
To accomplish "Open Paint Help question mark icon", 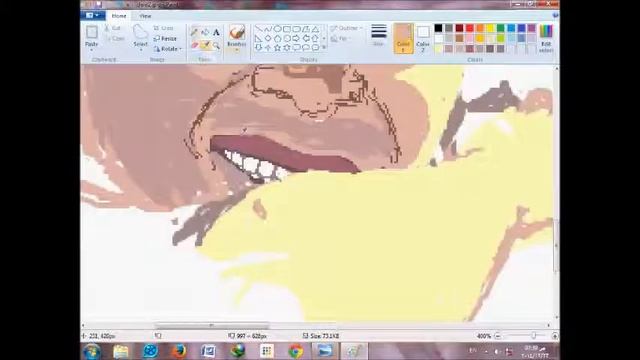I will tap(555, 16).
